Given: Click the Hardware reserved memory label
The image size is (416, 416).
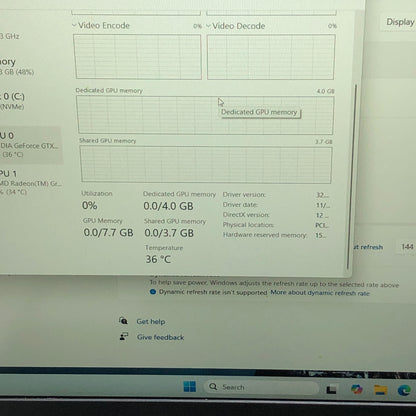Looking at the screenshot, I should click(265, 235).
